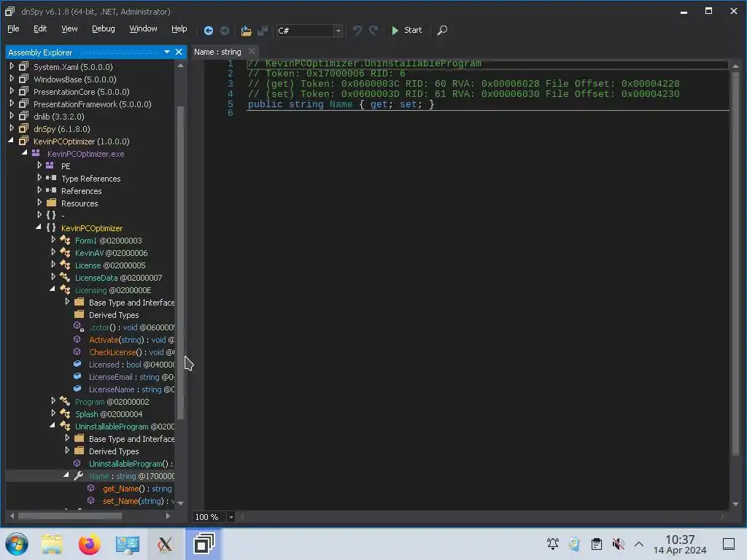Open Assembly Explorer panel options dropdown arrow
Image resolution: width=747 pixels, height=560 pixels.
pyautogui.click(x=167, y=52)
